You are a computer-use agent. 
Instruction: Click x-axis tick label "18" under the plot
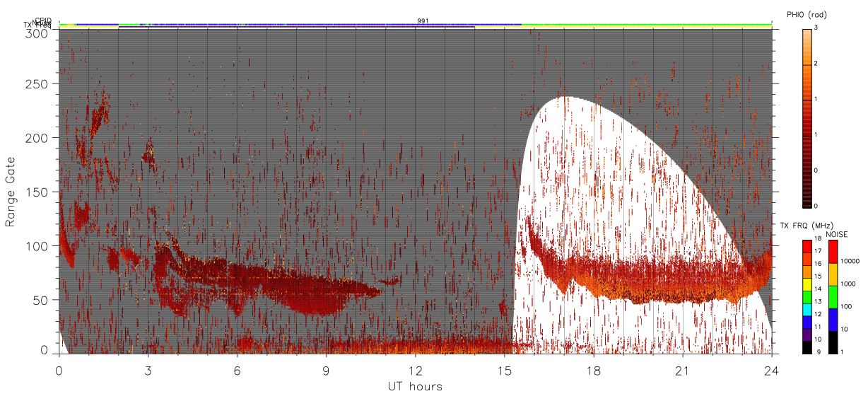coord(594,371)
